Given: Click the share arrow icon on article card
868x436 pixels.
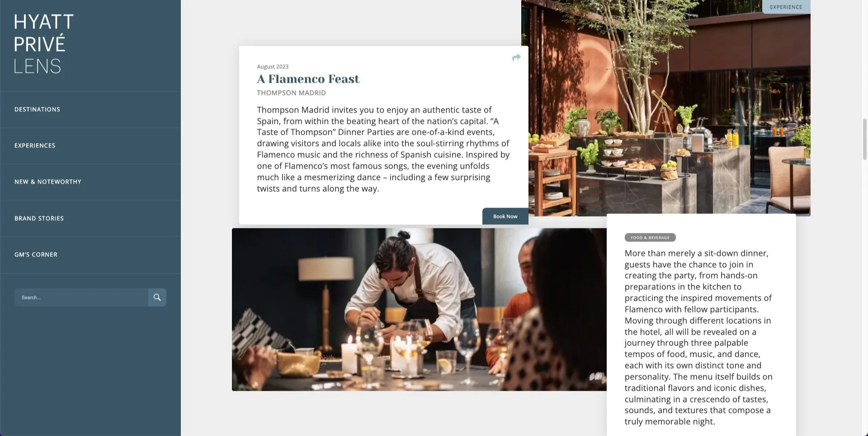Looking at the screenshot, I should pos(516,57).
